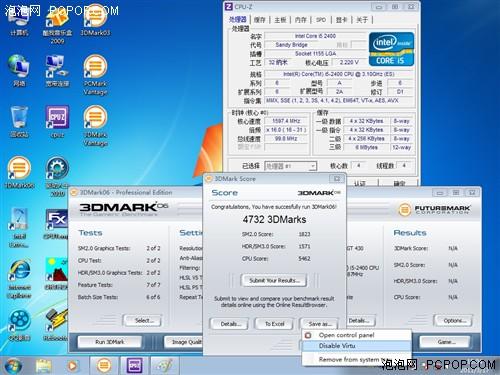Open the Recycle Bin icon
Screen dimensions: 500x375
[19, 122]
